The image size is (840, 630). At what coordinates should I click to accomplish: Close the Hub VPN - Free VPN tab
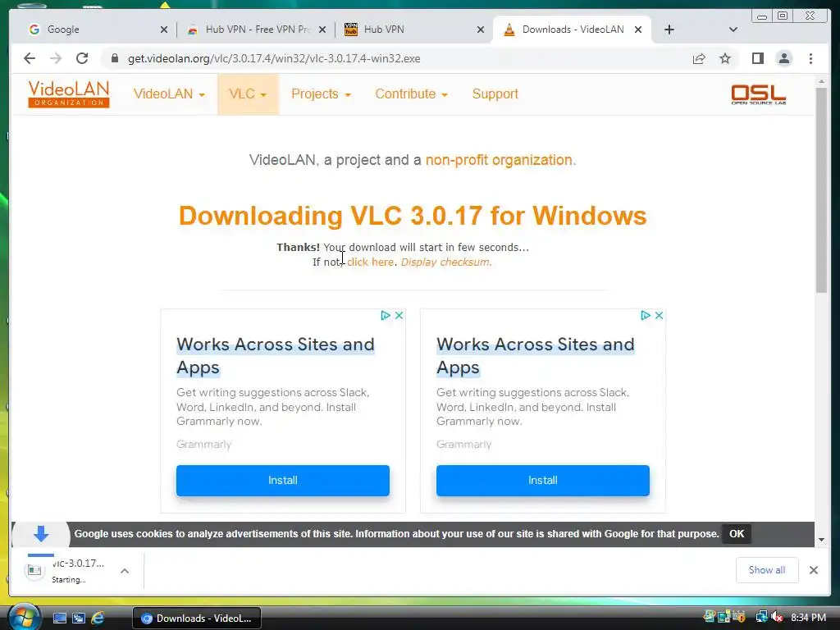(322, 30)
